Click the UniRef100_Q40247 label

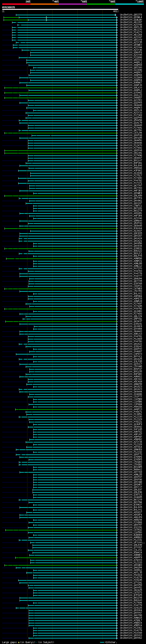click(131, 203)
